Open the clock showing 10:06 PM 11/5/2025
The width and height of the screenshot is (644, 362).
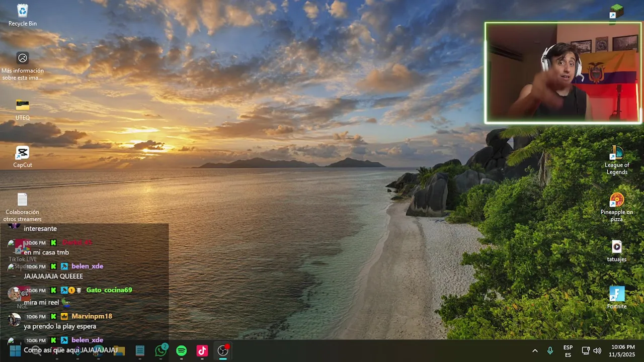[623, 351]
